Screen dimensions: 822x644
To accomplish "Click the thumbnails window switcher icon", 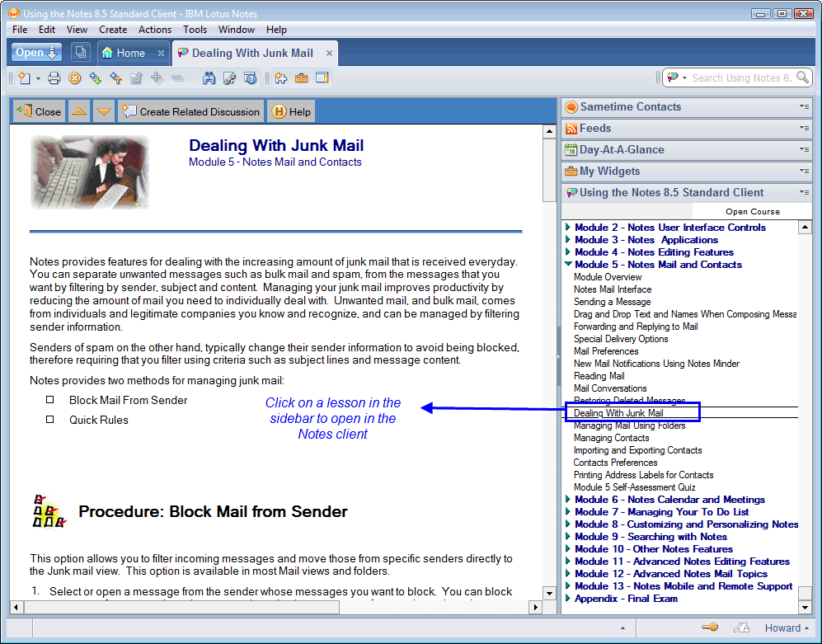I will pyautogui.click(x=80, y=52).
